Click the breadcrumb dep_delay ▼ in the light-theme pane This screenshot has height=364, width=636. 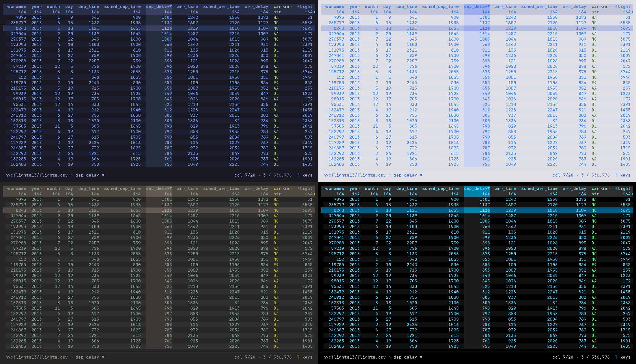(x=408, y=175)
